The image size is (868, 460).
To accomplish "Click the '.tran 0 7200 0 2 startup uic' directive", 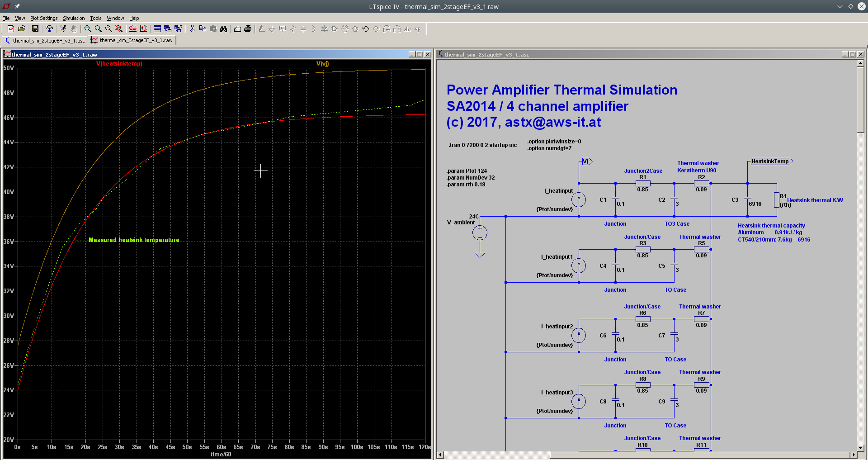I will click(482, 145).
